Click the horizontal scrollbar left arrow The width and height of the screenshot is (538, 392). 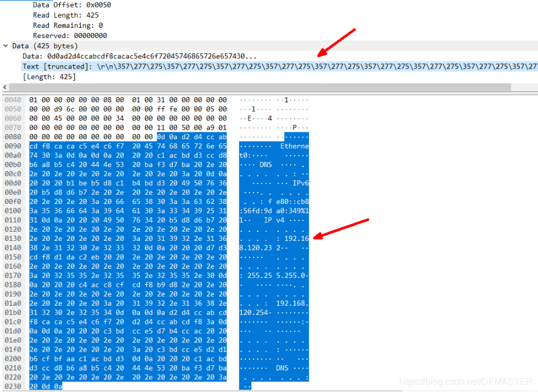5,87
